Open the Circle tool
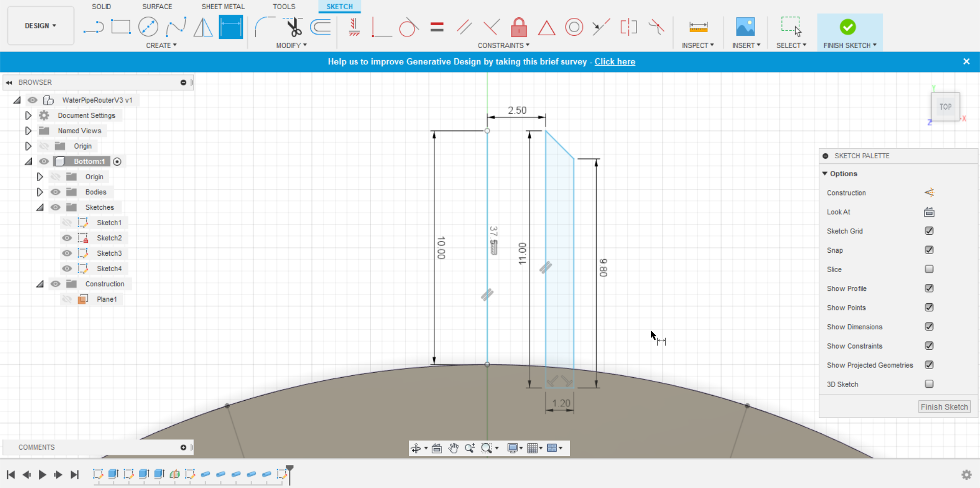Screen dimensions: 980x488 [149, 27]
